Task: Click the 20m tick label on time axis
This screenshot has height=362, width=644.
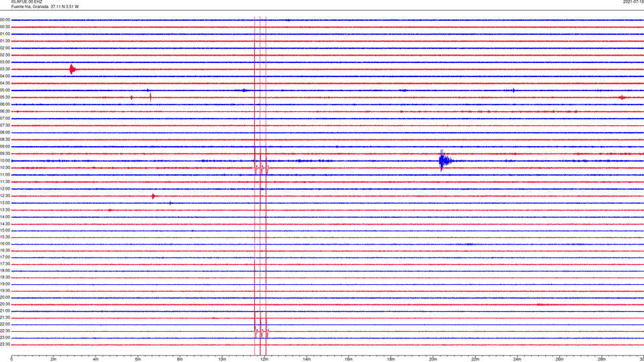Action: [433, 359]
